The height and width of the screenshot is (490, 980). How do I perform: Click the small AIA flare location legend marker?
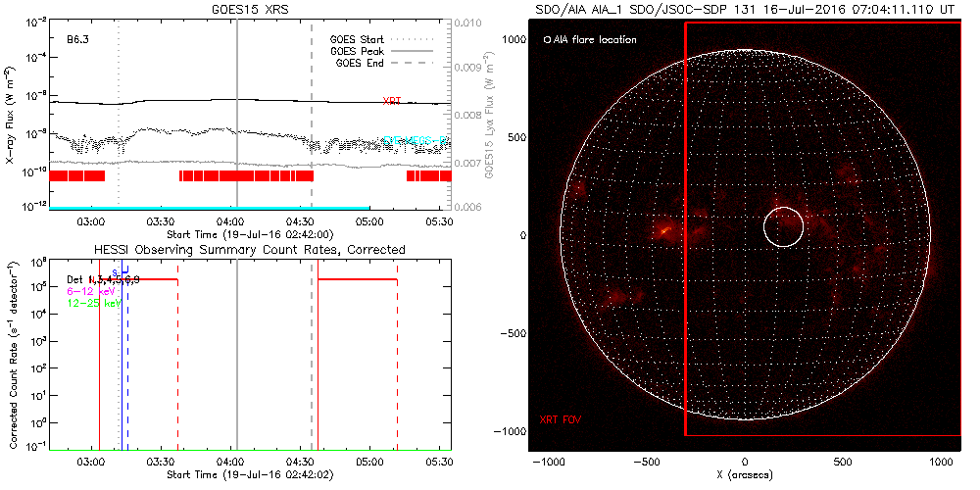click(x=547, y=40)
